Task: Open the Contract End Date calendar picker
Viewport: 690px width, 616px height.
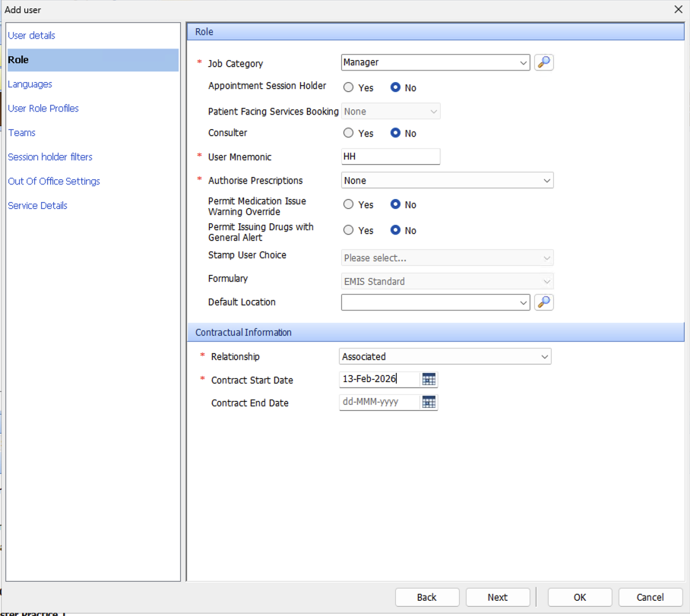Action: 429,403
